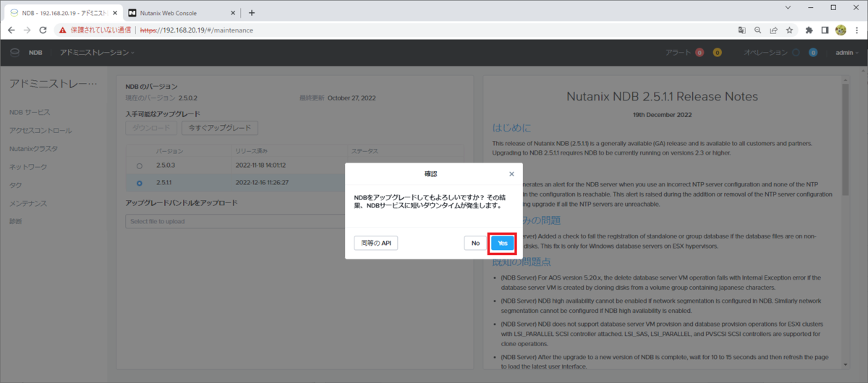This screenshot has height=383, width=868.
Task: Switch to the Nutanix Web Console tab
Action: click(181, 12)
